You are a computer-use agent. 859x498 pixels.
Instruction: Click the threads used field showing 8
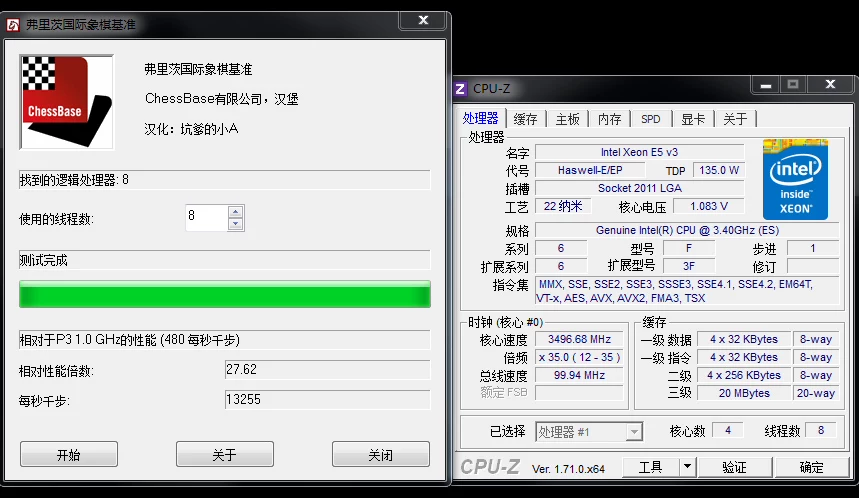tap(207, 217)
